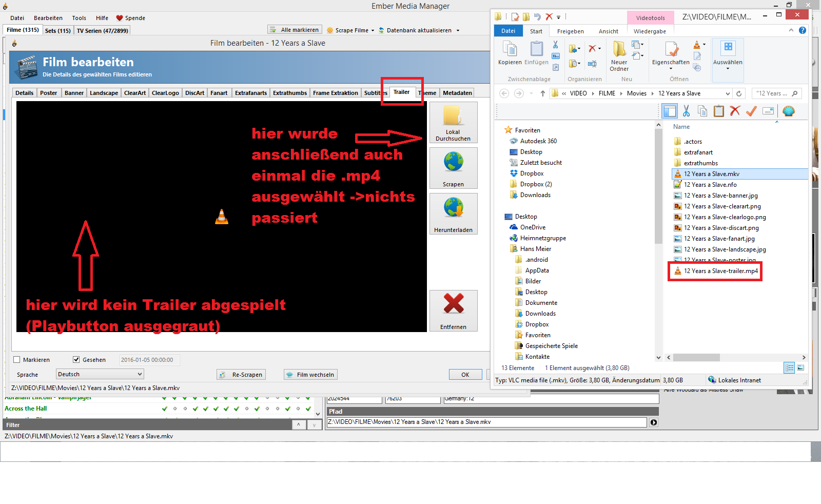Image resolution: width=821 pixels, height=504 pixels.
Task: Click the Filter panel up arrow button
Action: pos(299,425)
